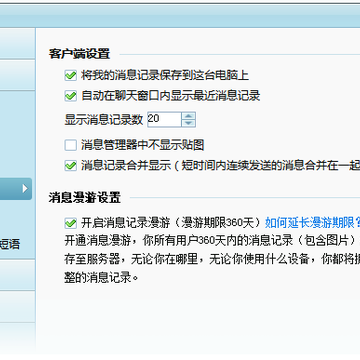Viewport: 360px width, 360px height.
Task: Enable 消息管理器中不显示贴图 checkbox
Action: [71, 145]
